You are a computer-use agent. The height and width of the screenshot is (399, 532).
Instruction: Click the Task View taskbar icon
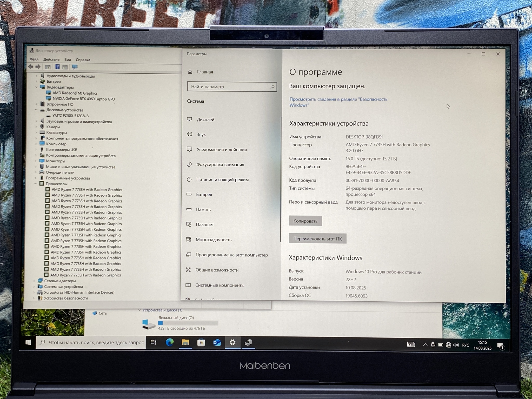(154, 342)
